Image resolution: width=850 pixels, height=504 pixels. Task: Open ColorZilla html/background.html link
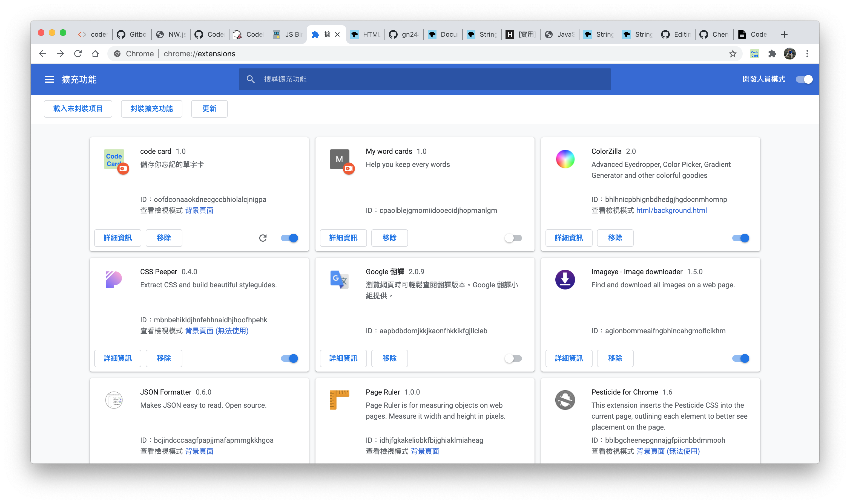point(671,211)
